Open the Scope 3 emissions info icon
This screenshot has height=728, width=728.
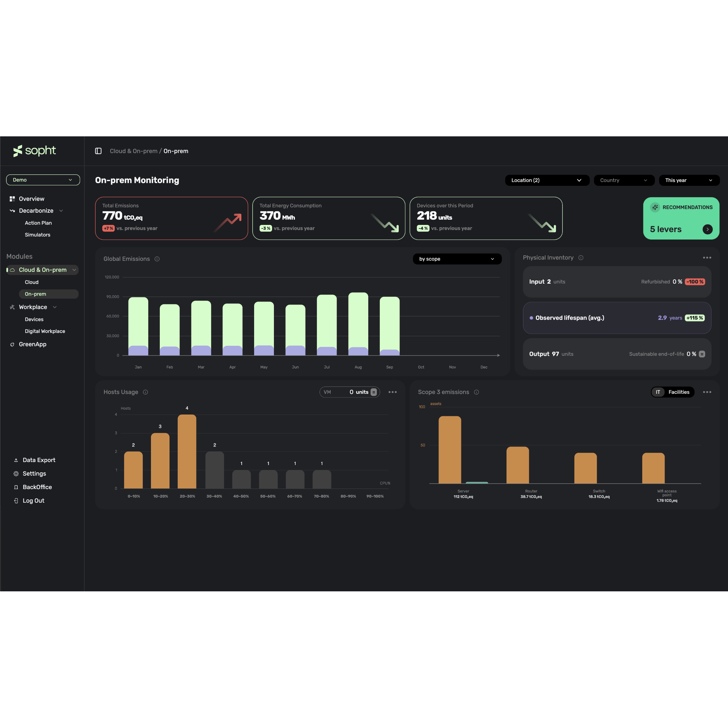(476, 392)
